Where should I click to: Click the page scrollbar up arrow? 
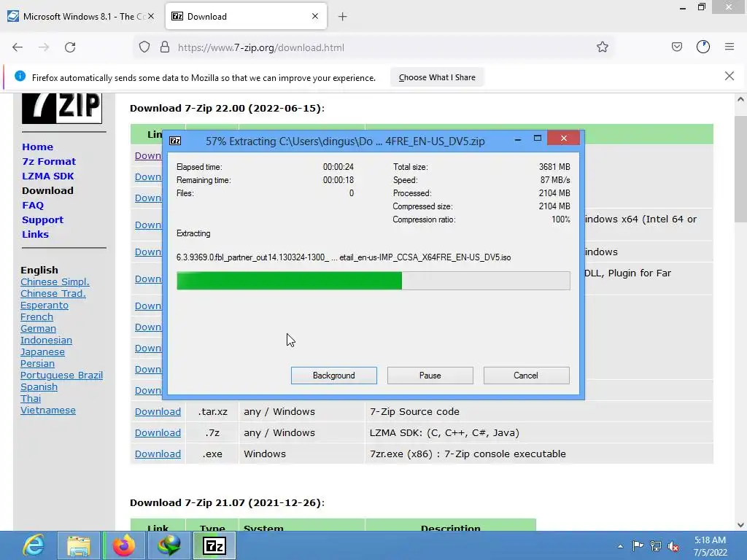tap(740, 99)
